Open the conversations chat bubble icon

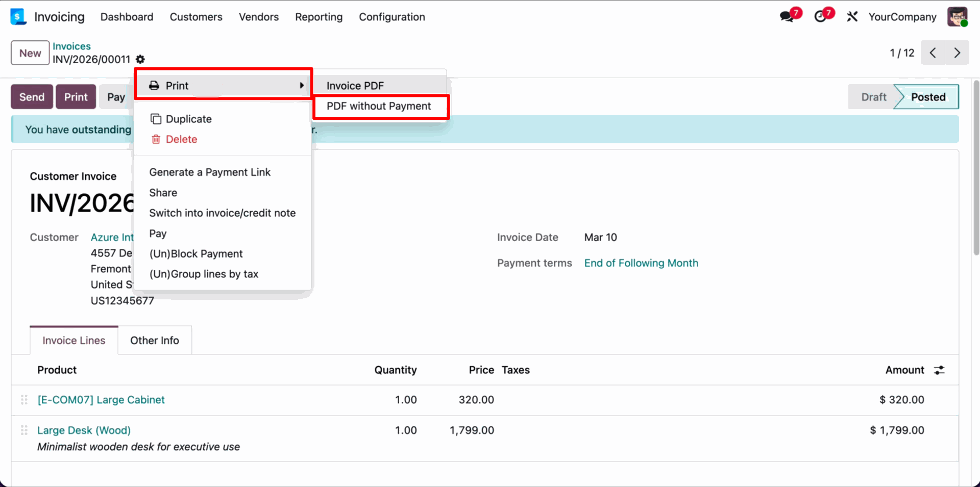[787, 17]
